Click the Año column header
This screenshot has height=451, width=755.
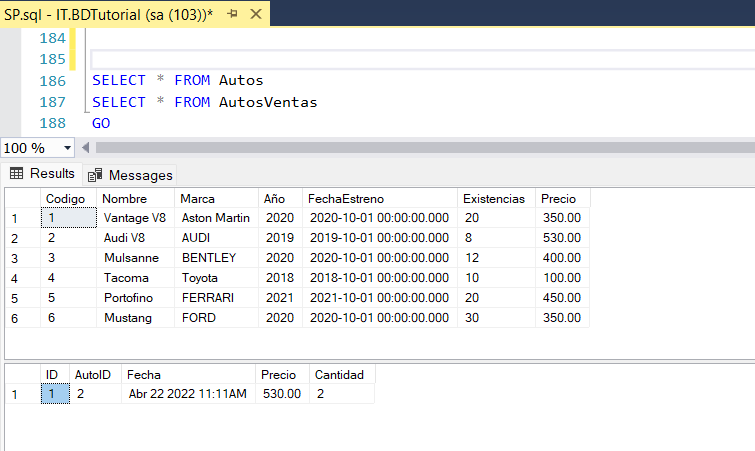click(280, 198)
